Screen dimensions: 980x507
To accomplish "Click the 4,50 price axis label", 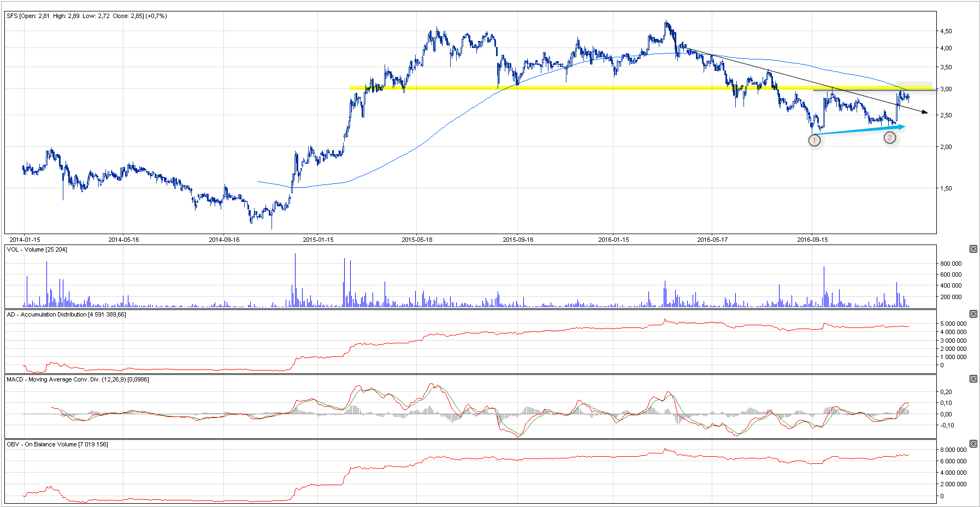I will 945,32.
